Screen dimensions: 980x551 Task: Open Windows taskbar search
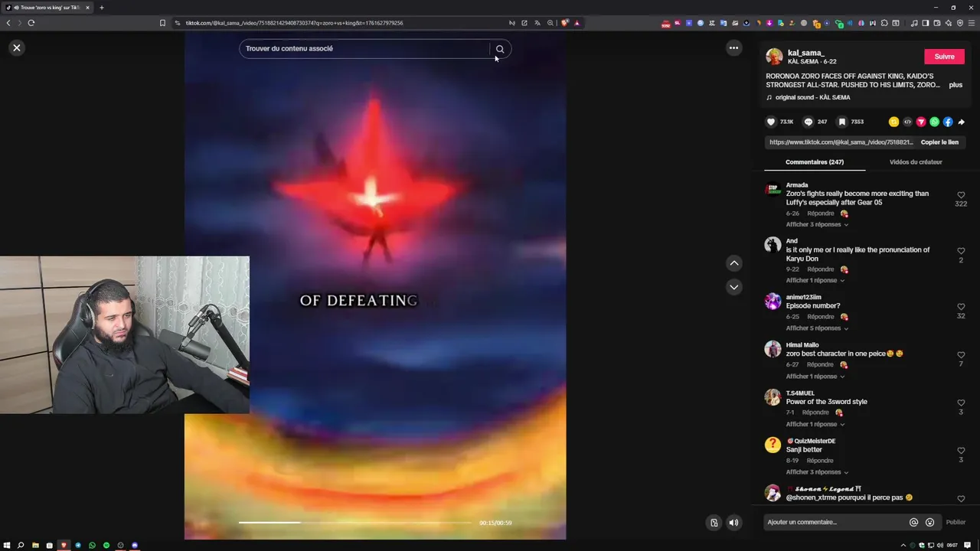[21, 546]
